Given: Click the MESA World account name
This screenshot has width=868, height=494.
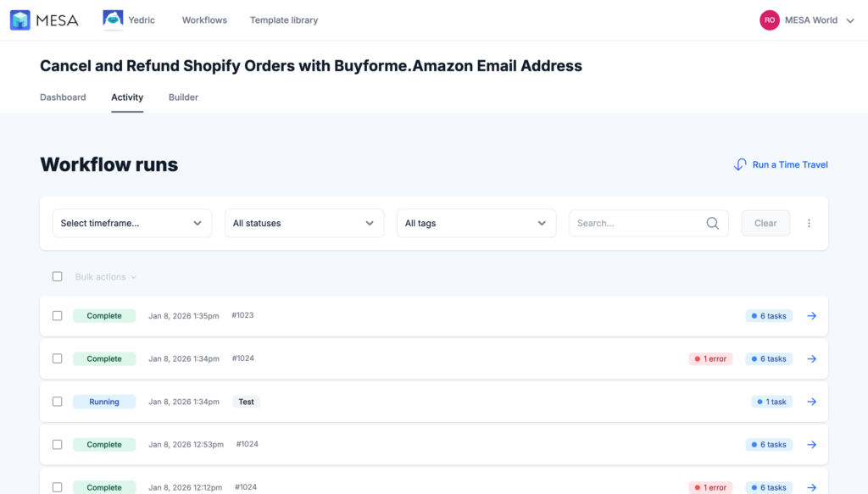Looking at the screenshot, I should coord(811,20).
